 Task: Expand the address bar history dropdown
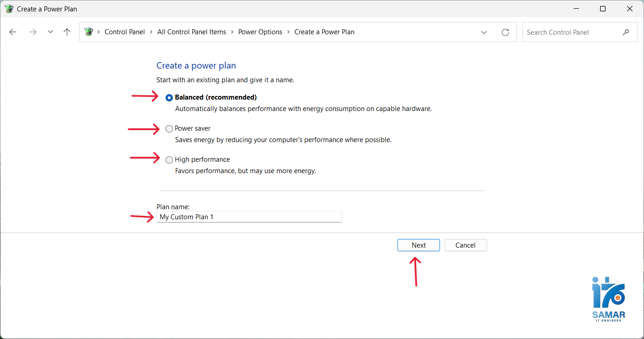click(x=484, y=32)
